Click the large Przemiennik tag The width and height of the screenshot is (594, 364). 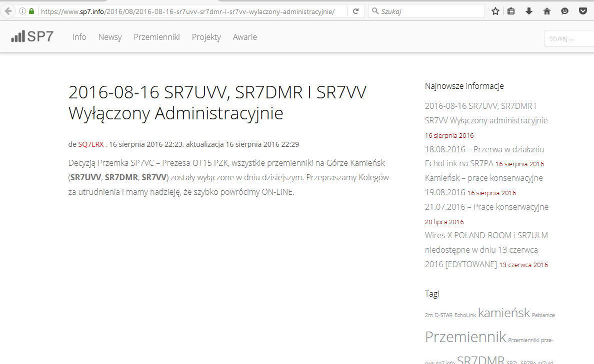coord(465,337)
